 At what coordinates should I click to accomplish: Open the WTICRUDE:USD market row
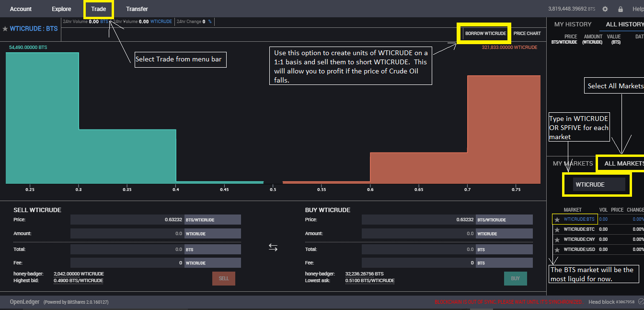pyautogui.click(x=598, y=250)
